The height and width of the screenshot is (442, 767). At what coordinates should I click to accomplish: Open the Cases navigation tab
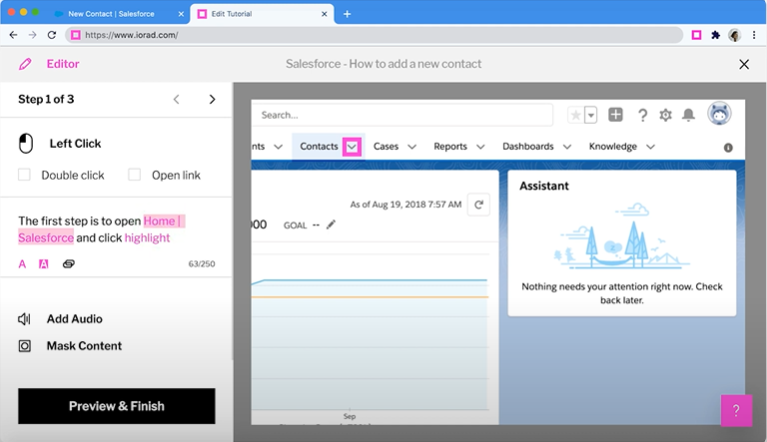click(385, 147)
